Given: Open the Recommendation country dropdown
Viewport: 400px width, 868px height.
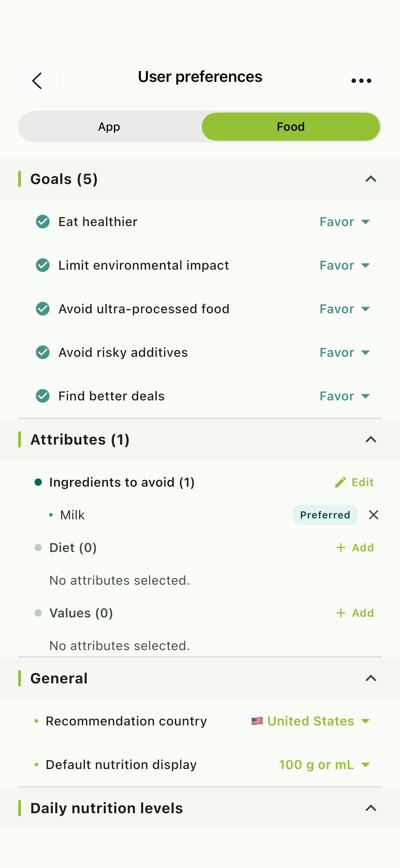Looking at the screenshot, I should (311, 721).
